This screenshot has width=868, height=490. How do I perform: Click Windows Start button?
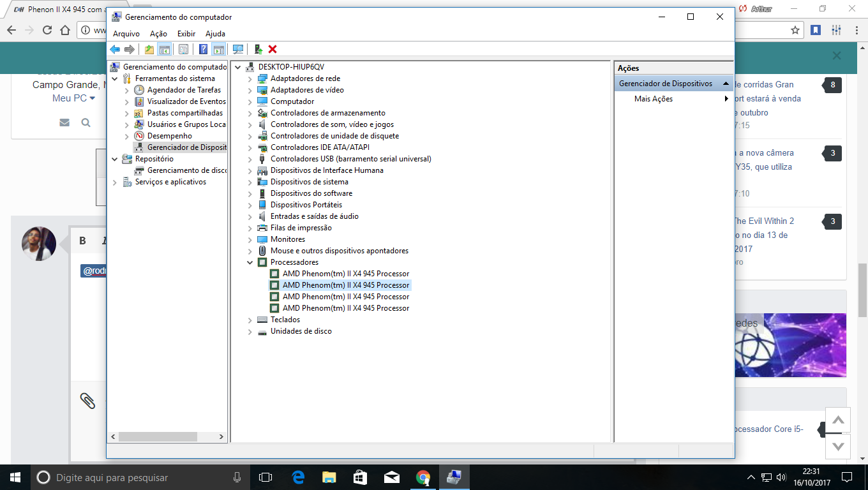pyautogui.click(x=15, y=477)
